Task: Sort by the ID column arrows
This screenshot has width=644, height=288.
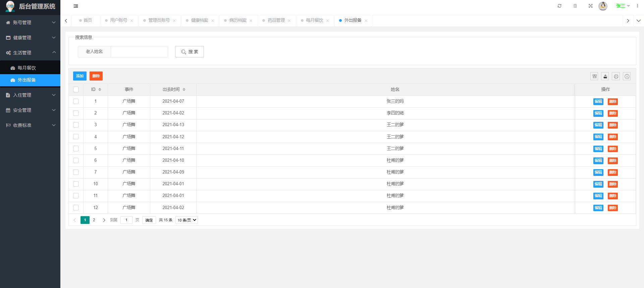Action: click(x=100, y=90)
